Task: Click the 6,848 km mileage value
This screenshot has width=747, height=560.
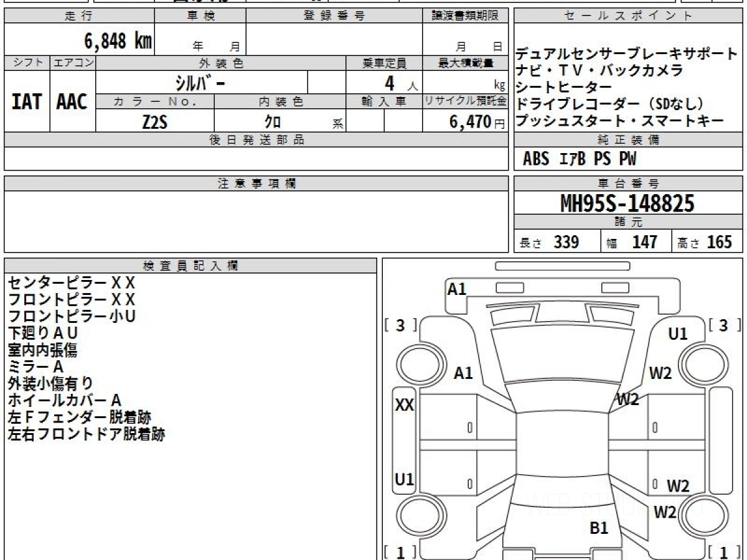Action: (x=118, y=41)
